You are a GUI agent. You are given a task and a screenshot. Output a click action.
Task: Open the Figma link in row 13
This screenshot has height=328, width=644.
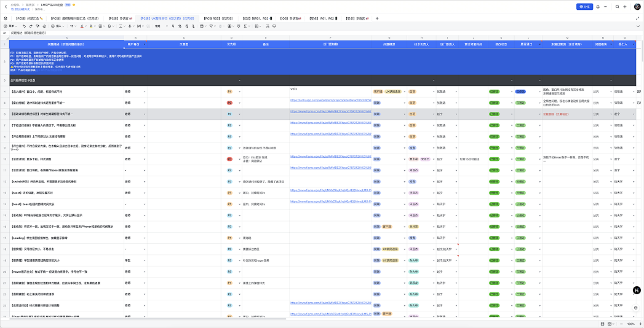[x=331, y=190]
